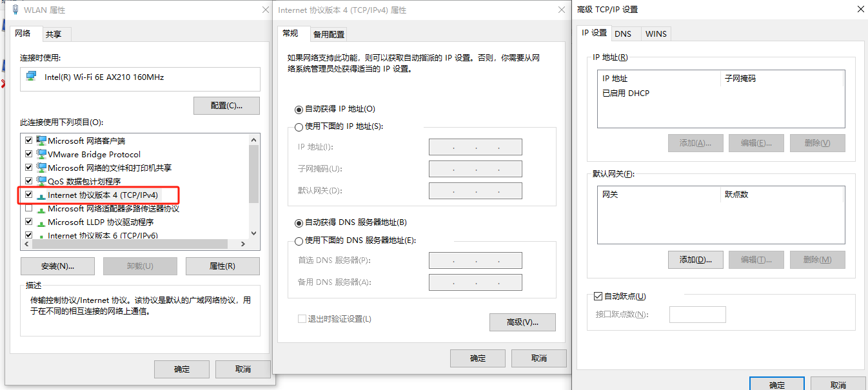Close the 高级 TCP/IP 设置 dialog

point(860,10)
